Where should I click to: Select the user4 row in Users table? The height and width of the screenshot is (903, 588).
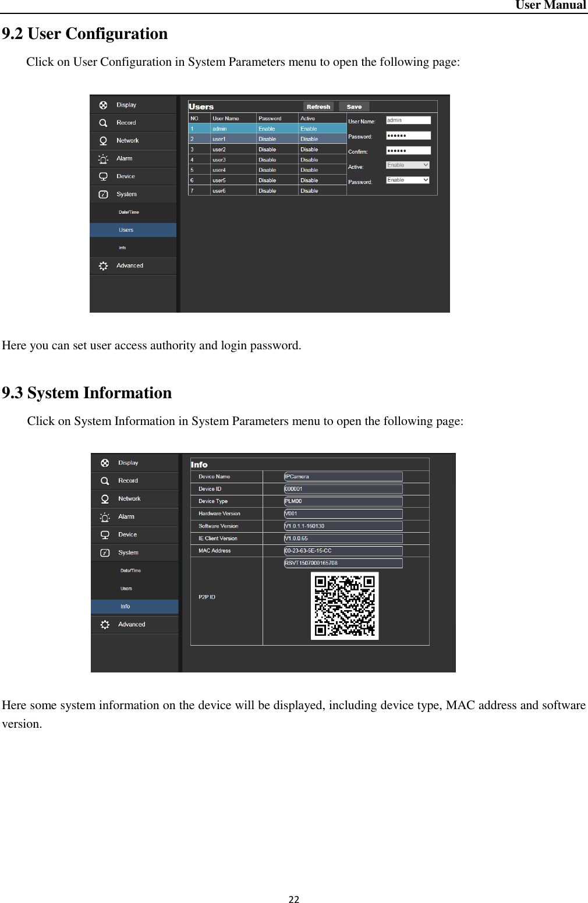coord(267,170)
